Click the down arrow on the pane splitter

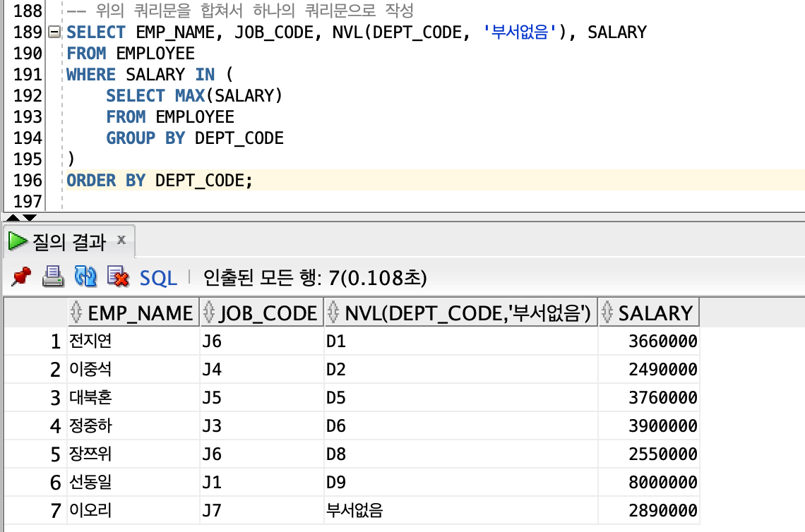(30, 217)
